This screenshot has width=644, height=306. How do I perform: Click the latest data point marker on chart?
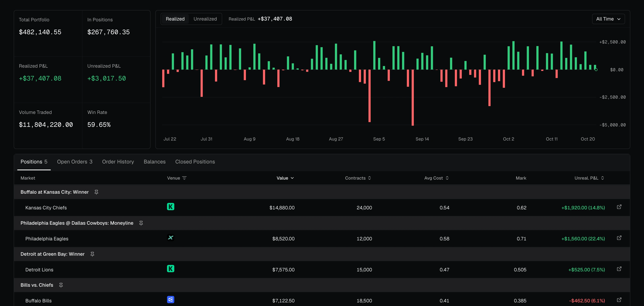596,70
